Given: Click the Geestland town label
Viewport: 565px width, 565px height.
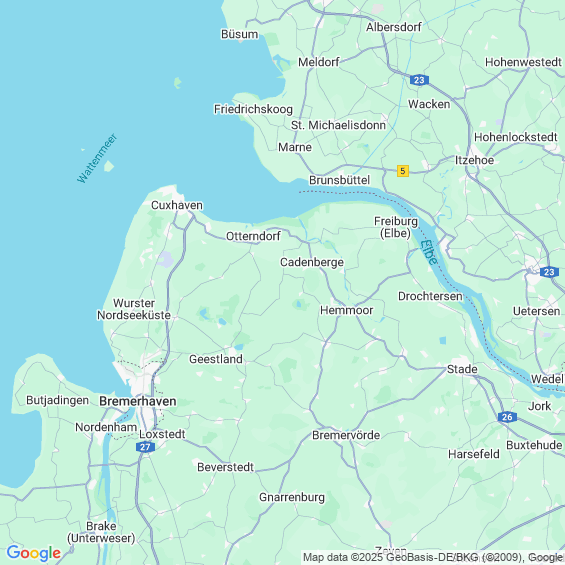Looking at the screenshot, I should point(215,359).
